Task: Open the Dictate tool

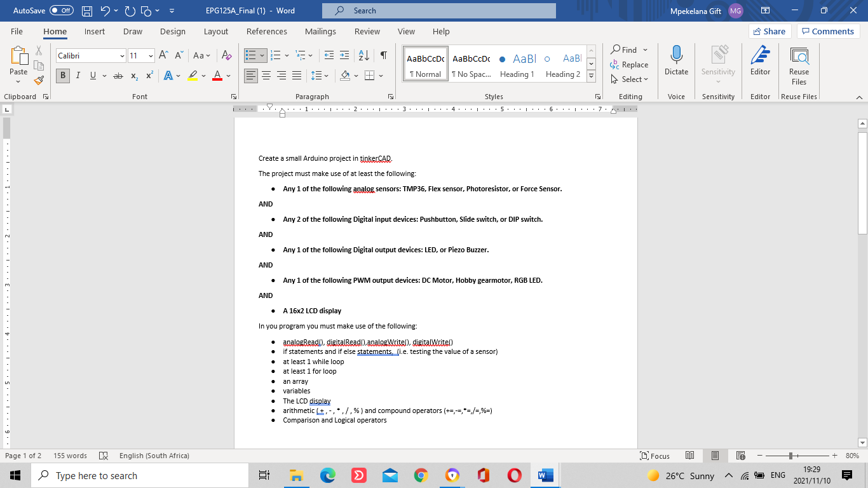Action: (x=675, y=62)
